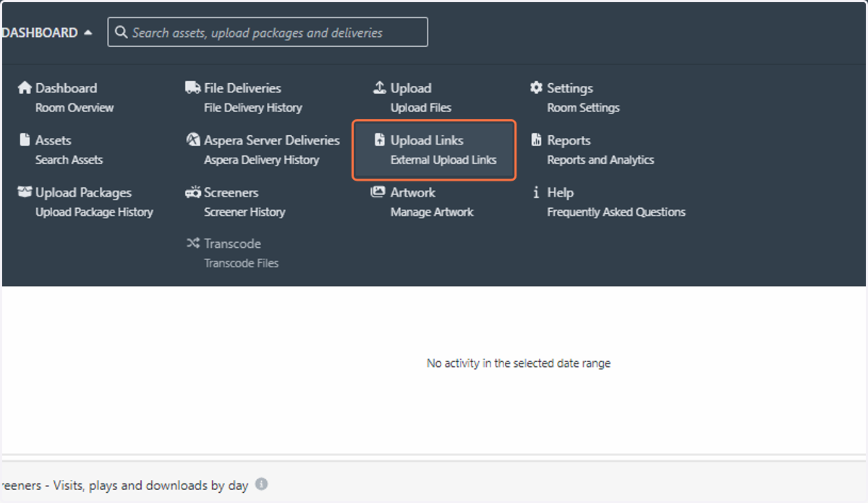Open the Assets menu entry
Screen dimensions: 868x503
click(54, 140)
